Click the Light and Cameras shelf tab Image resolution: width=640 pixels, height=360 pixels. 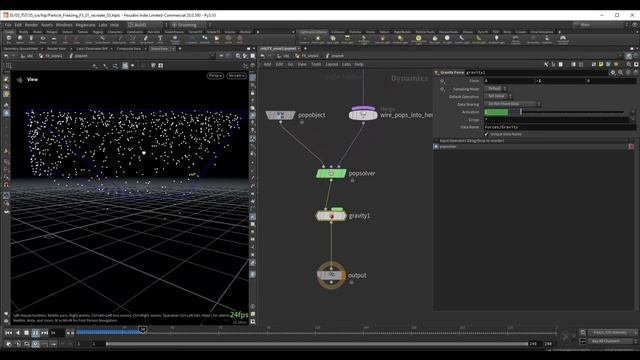tap(313, 32)
